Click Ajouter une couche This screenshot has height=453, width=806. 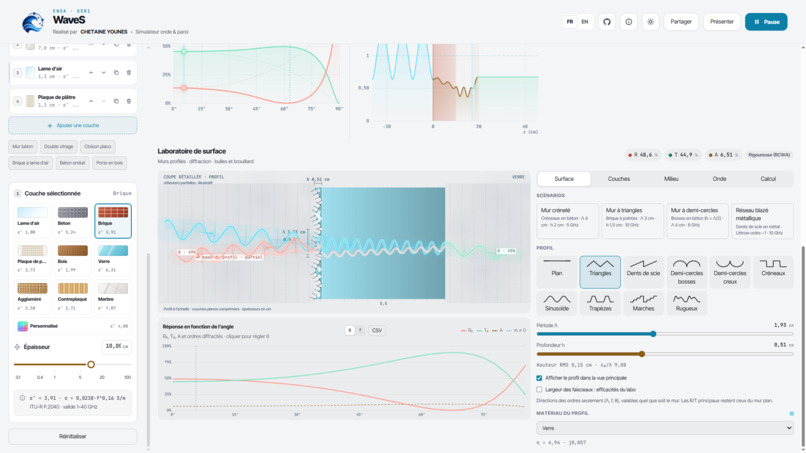[73, 125]
